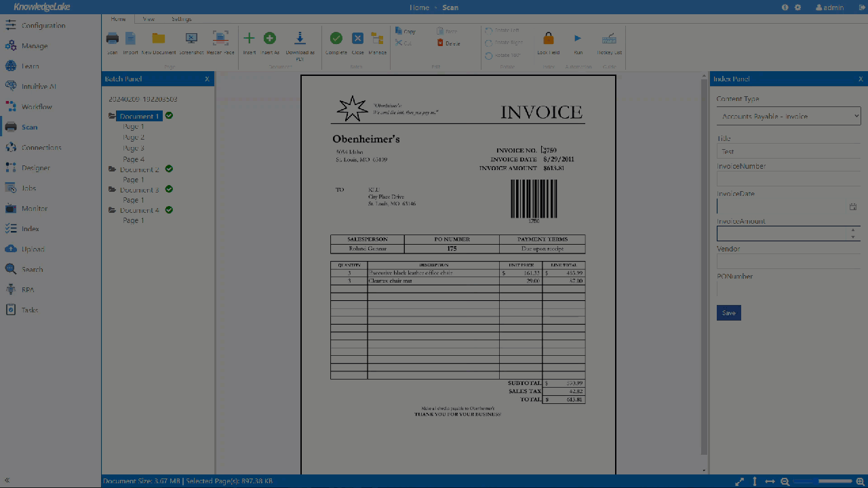This screenshot has height=488, width=868.
Task: Click Rotate Left in the Rotate group
Action: coord(502,31)
